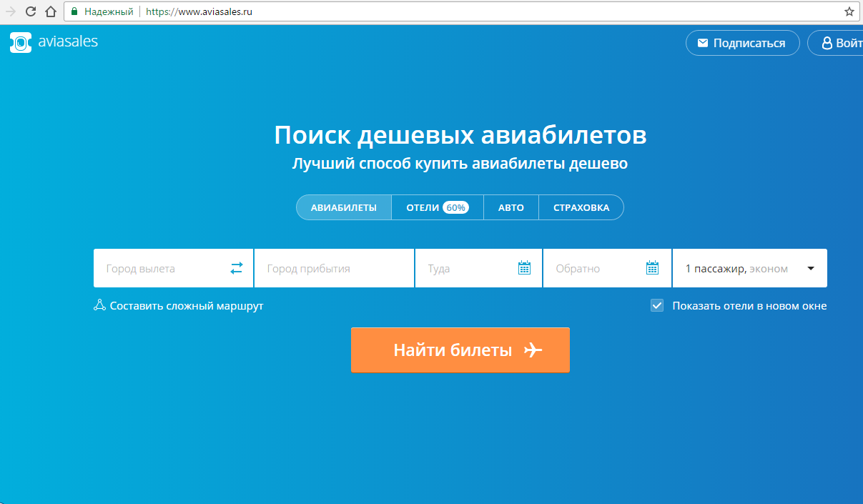Click the Подписаться button

(741, 43)
